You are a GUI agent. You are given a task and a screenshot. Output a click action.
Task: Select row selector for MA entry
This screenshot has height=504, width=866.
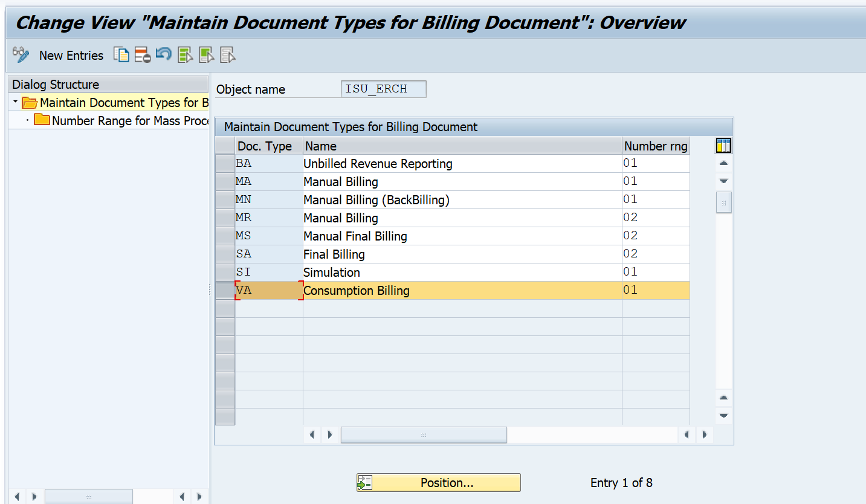[225, 182]
